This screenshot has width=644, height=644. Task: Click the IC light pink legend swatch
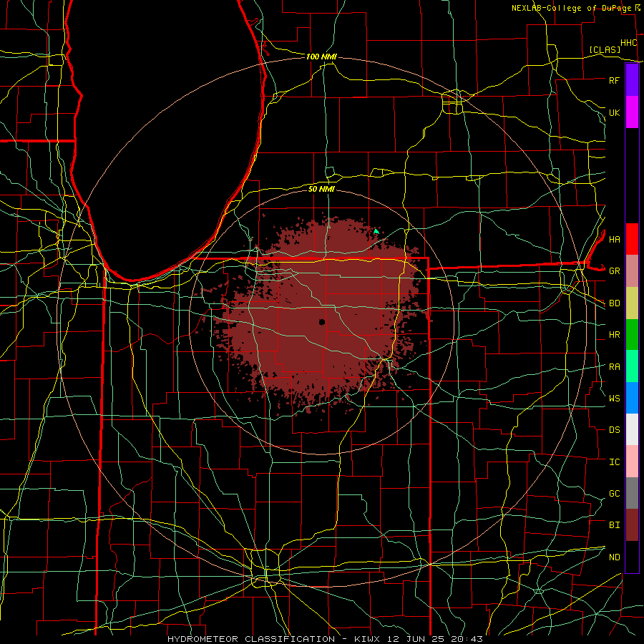(632, 462)
